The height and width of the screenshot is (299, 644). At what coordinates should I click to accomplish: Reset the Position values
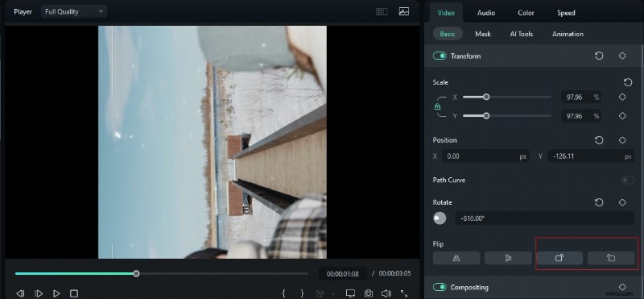[599, 140]
